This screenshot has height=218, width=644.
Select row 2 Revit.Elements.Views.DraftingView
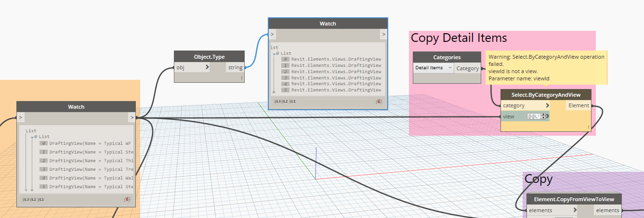click(332, 72)
